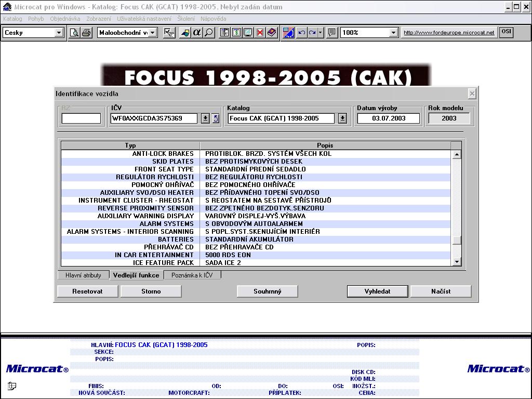
Task: Switch to Poznámka k IČV tab
Action: [192, 275]
